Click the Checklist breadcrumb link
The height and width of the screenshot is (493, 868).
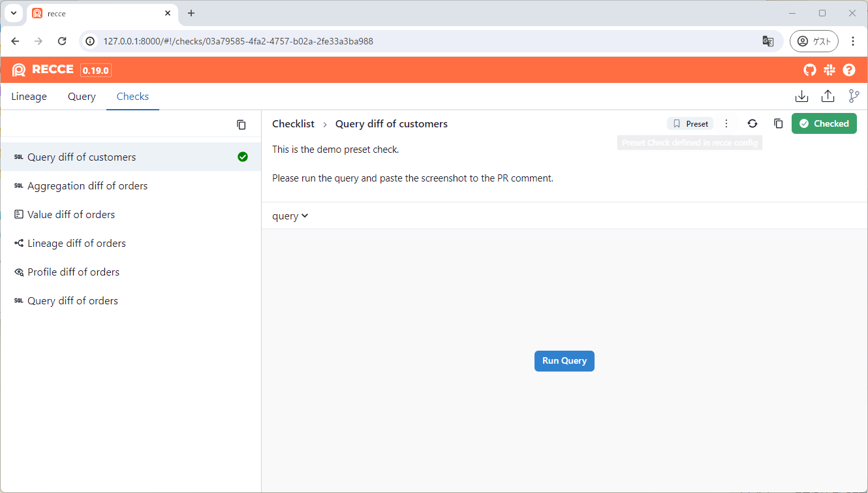click(x=293, y=124)
